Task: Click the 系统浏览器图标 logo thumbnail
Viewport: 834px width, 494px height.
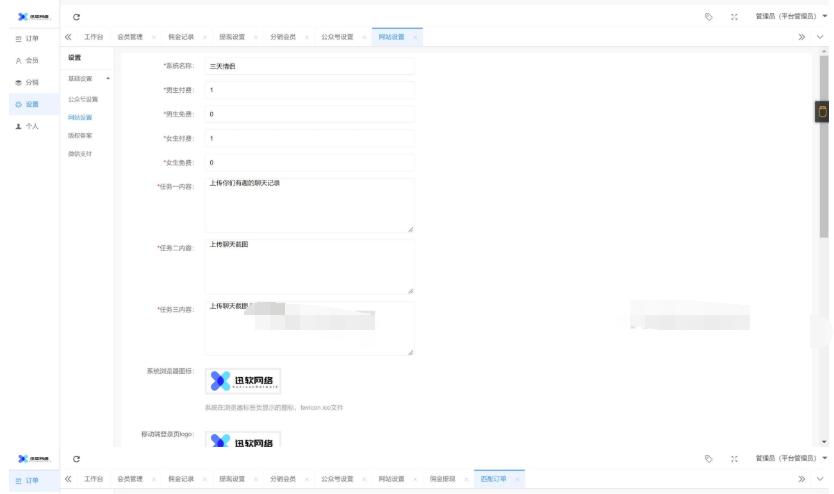Action: point(243,381)
